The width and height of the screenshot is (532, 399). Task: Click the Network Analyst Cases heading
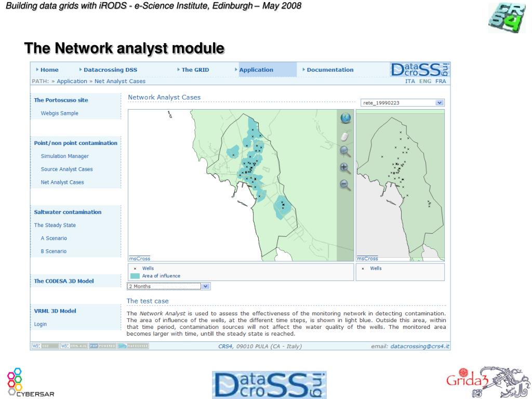pyautogui.click(x=164, y=97)
